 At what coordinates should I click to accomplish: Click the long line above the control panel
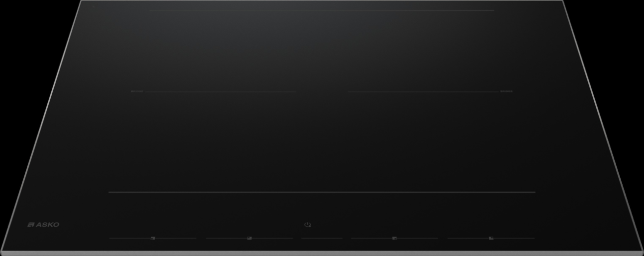(x=322, y=192)
